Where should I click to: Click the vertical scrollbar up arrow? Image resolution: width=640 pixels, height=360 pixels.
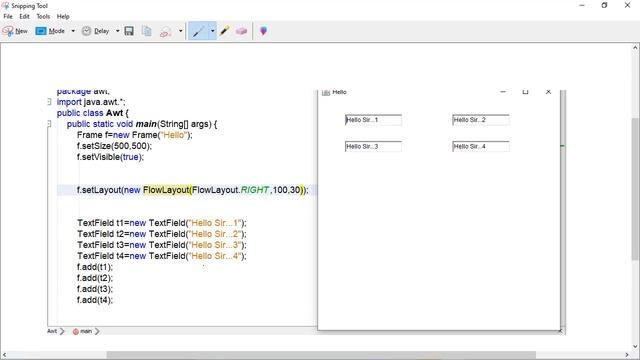coord(635,48)
